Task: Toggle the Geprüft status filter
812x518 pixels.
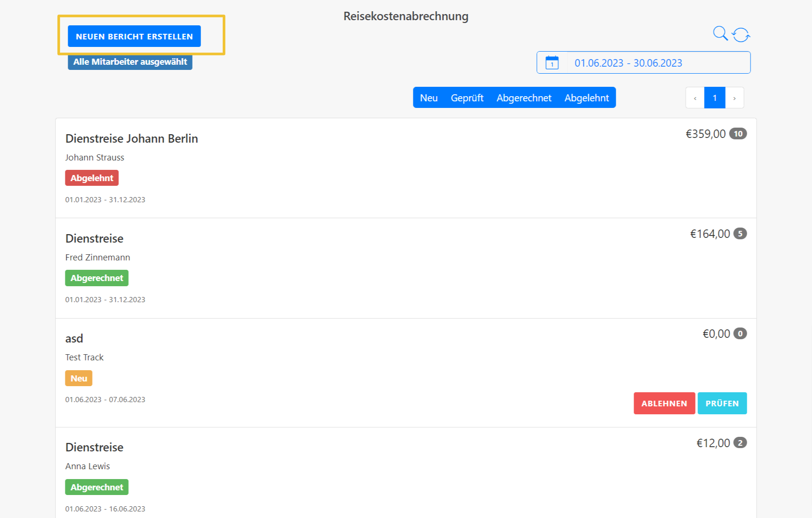Action: [467, 98]
